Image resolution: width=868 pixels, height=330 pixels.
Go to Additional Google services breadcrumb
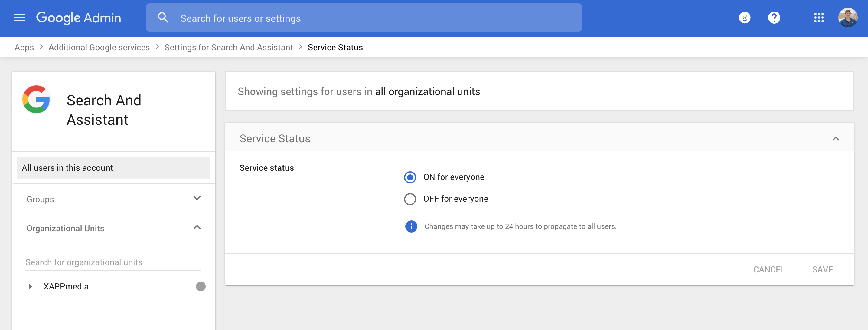pyautogui.click(x=99, y=47)
